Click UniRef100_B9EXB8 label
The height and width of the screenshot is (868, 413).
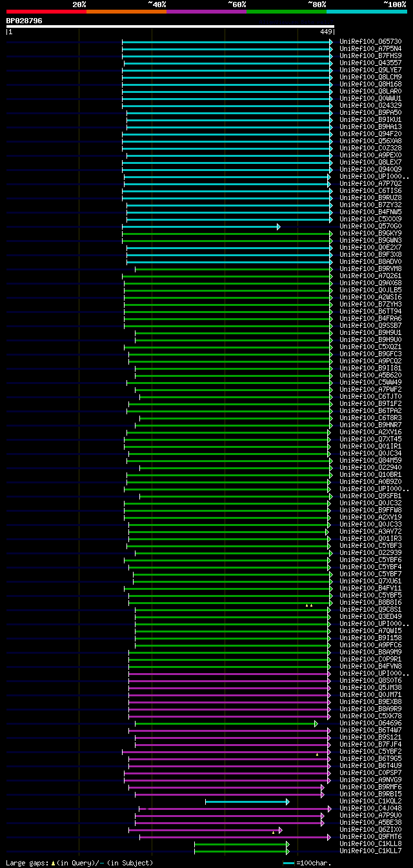(x=371, y=701)
